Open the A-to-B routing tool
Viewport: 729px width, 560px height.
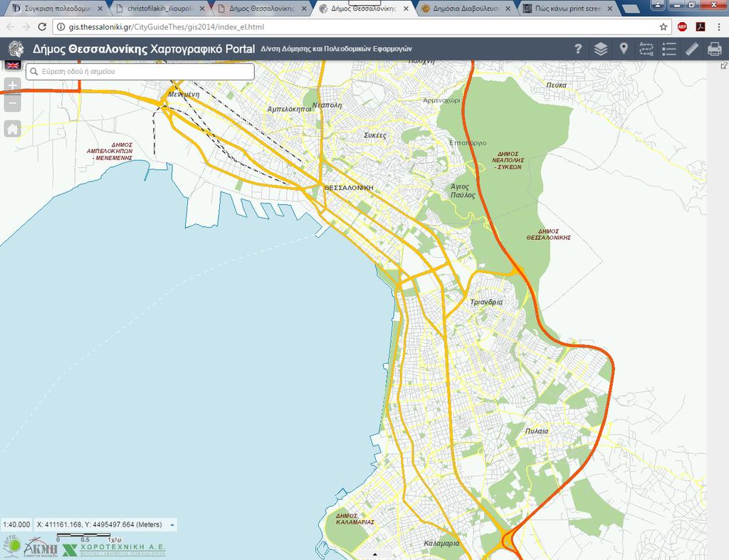point(646,49)
